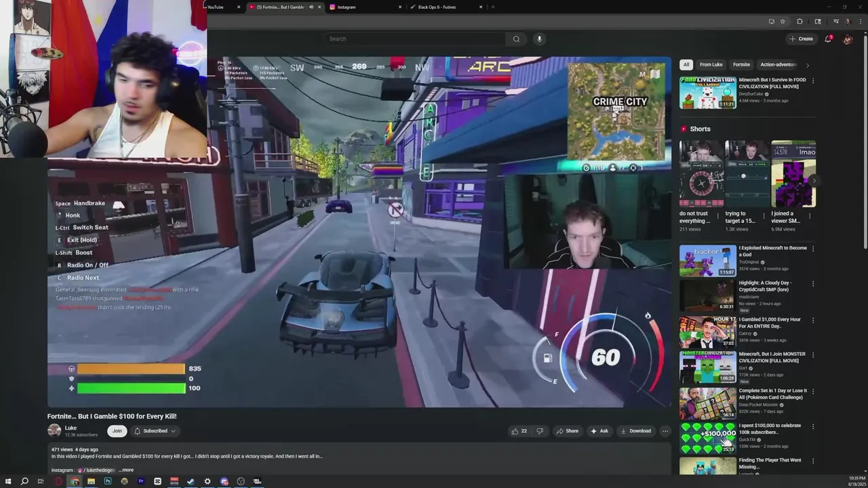The width and height of the screenshot is (868, 488).
Task: Open File Explorer from the taskbar
Action: pos(91,481)
